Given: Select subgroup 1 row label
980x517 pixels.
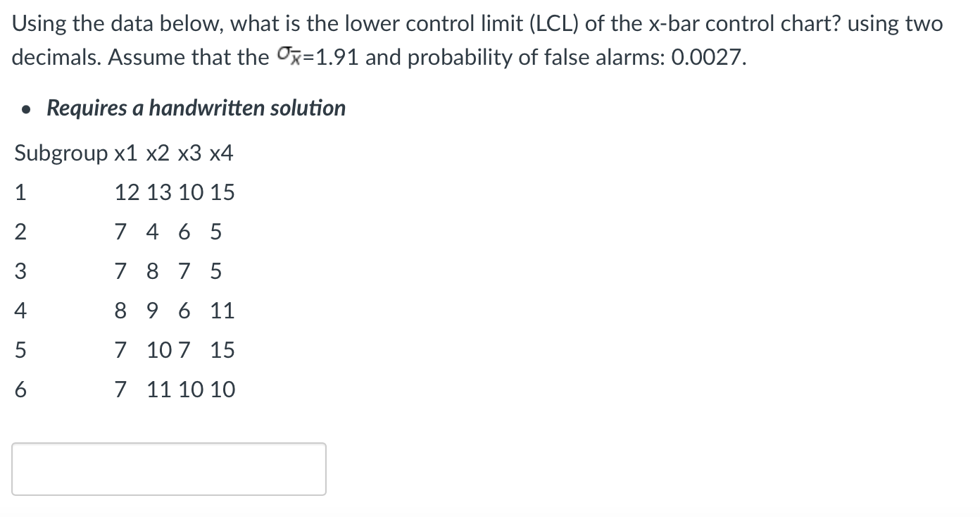Looking at the screenshot, I should coord(19,192).
